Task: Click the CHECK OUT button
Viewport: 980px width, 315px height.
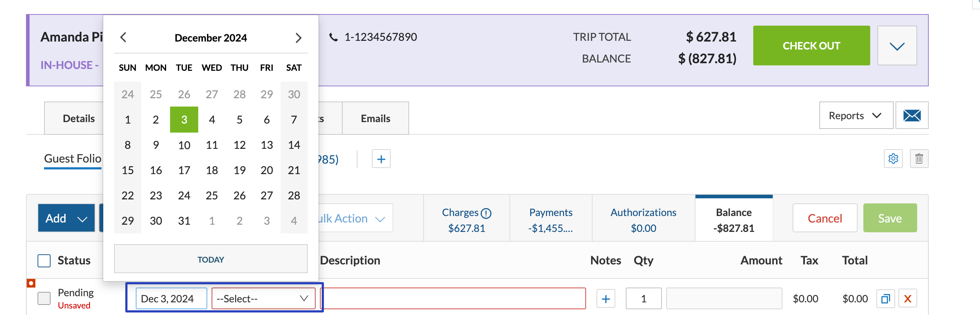Action: click(811, 46)
